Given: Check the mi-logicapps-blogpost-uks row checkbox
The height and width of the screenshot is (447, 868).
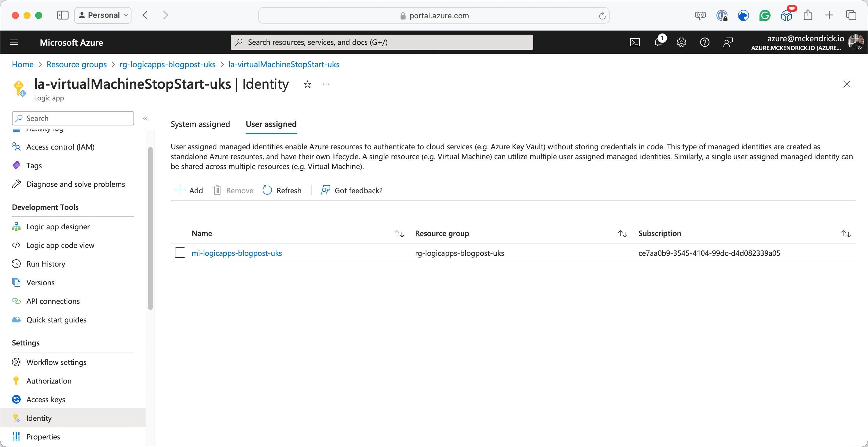Looking at the screenshot, I should tap(180, 253).
